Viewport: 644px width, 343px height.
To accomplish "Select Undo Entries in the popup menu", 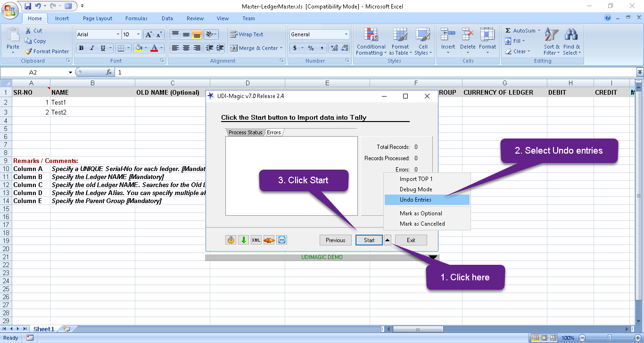I will (427, 200).
